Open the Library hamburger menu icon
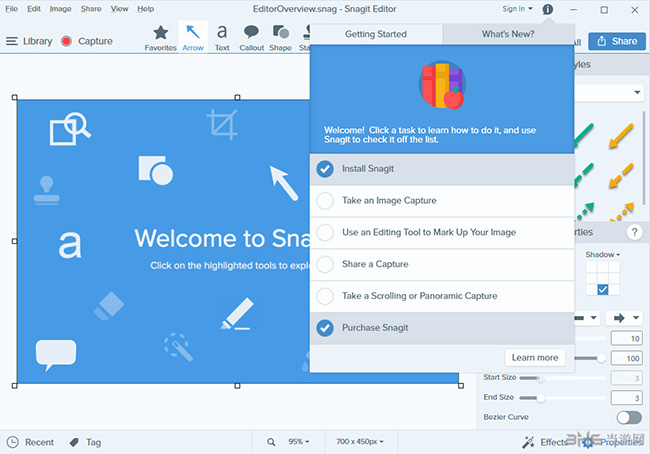Image resolution: width=650 pixels, height=454 pixels. tap(12, 41)
